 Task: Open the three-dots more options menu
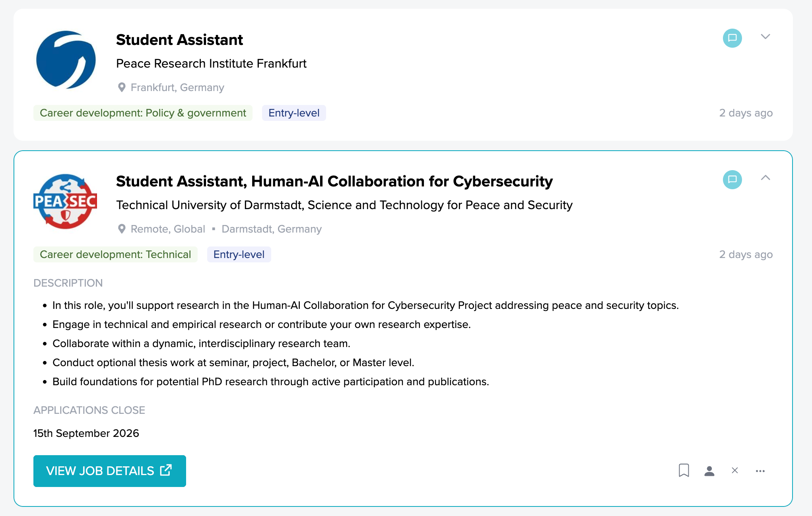(x=760, y=471)
